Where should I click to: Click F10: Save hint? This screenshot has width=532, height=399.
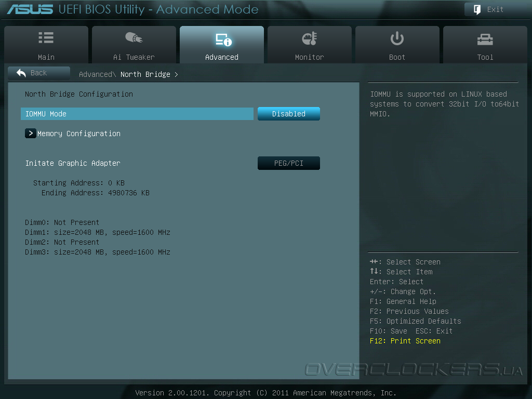coord(389,331)
